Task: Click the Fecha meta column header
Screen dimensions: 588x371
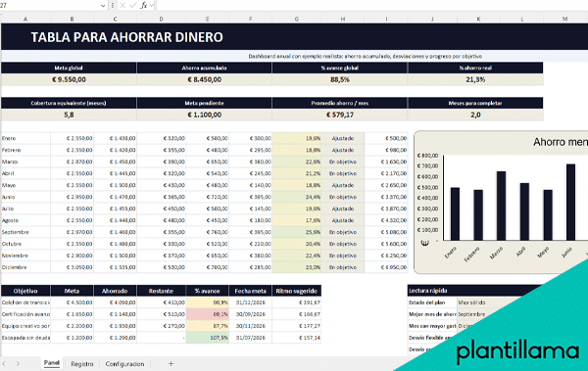Action: click(x=251, y=291)
